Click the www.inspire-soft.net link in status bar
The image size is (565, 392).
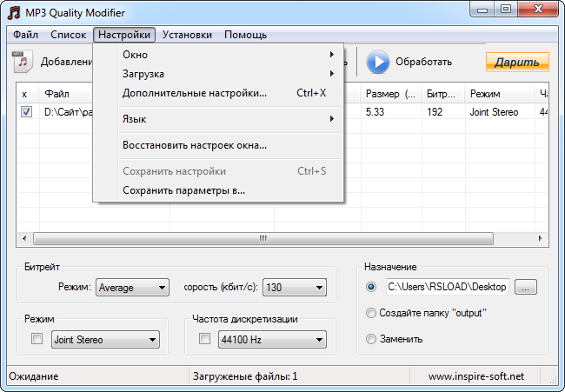[476, 376]
